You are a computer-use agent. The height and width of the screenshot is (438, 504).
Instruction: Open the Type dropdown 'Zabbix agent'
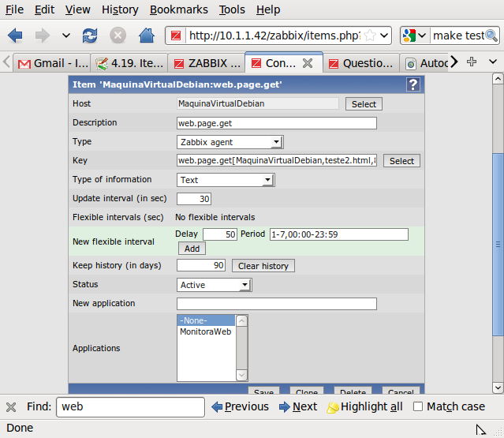click(230, 142)
